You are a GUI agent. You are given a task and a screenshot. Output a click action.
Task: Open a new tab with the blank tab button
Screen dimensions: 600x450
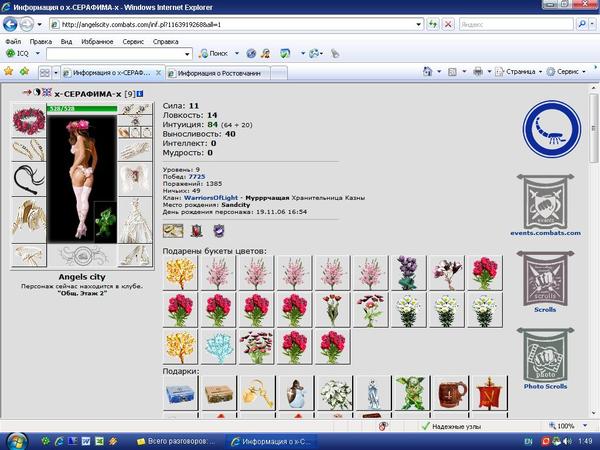coord(279,73)
